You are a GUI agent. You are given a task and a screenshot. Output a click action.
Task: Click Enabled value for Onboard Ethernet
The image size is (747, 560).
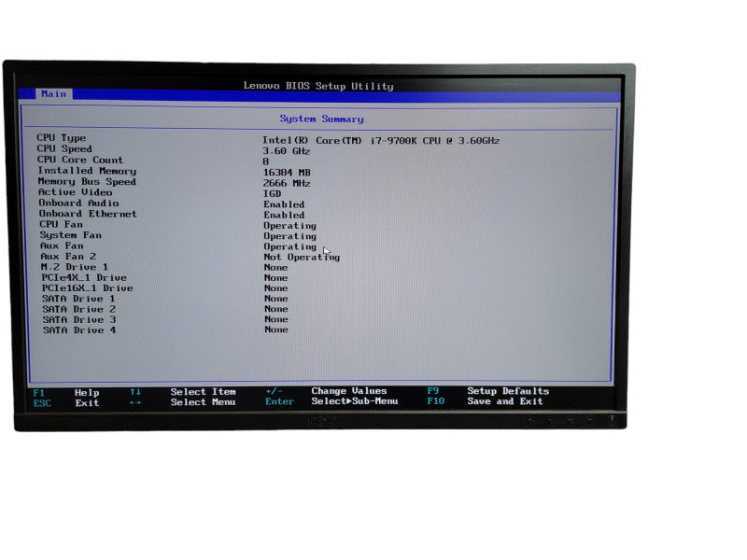coord(284,216)
